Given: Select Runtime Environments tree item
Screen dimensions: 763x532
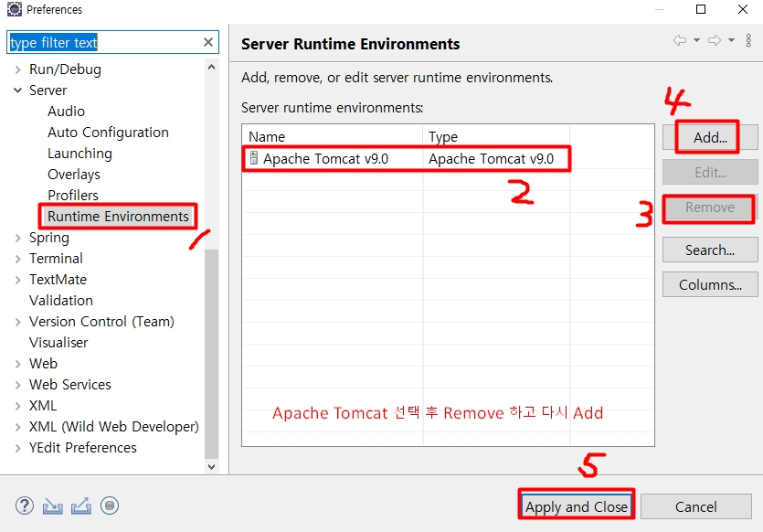Looking at the screenshot, I should 118,216.
